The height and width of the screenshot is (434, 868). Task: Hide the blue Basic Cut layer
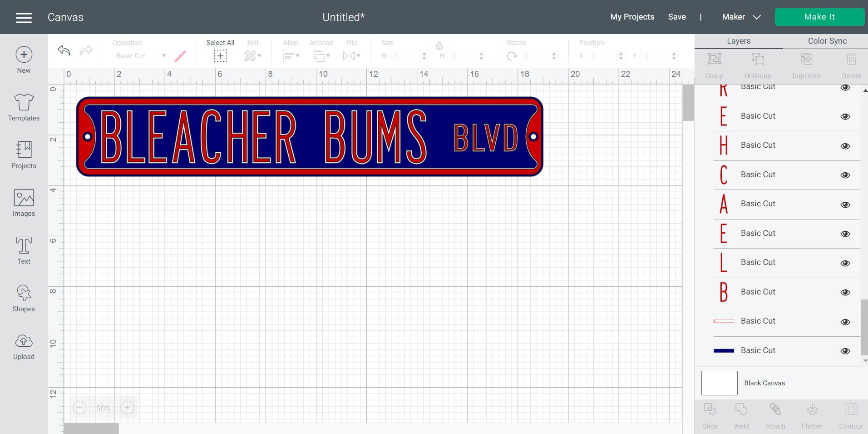(845, 351)
